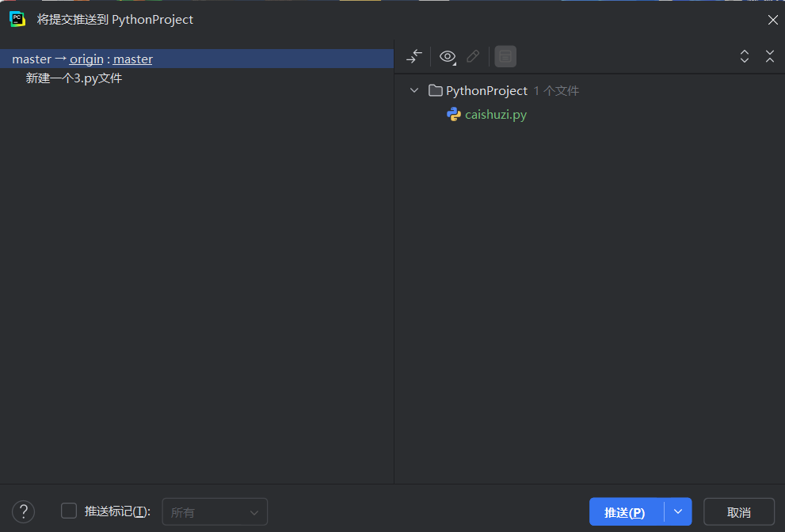Click the origin remote link
This screenshot has width=785, height=532.
tap(86, 59)
